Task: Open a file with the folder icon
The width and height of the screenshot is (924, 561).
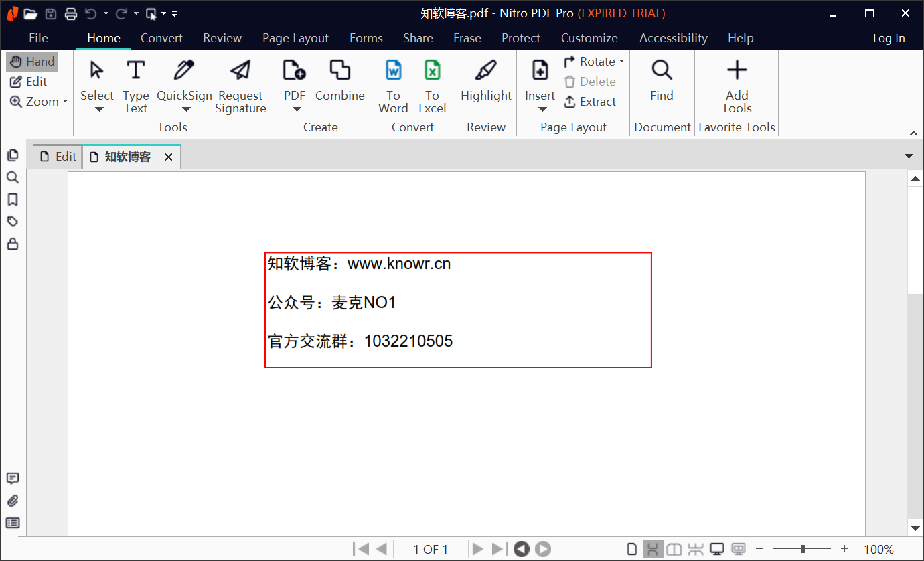Action: [x=31, y=13]
